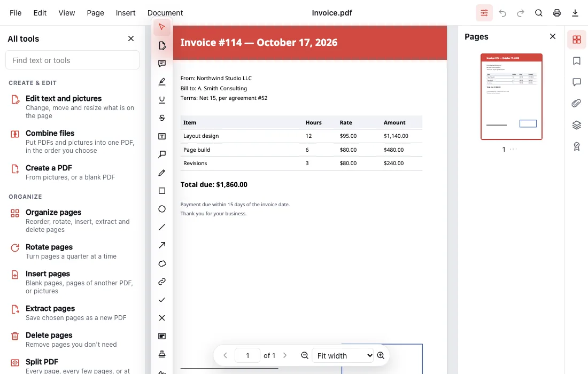Select the cloud polygon tool
The width and height of the screenshot is (588, 374).
point(161,263)
